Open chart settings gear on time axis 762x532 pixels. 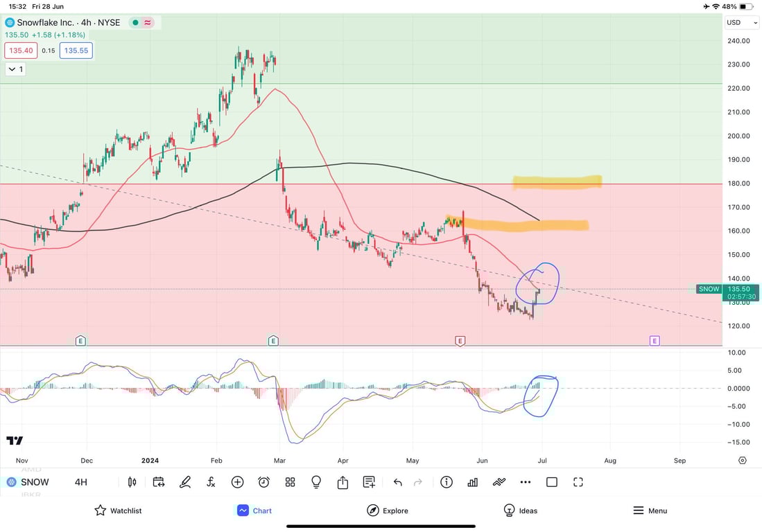coord(743,460)
